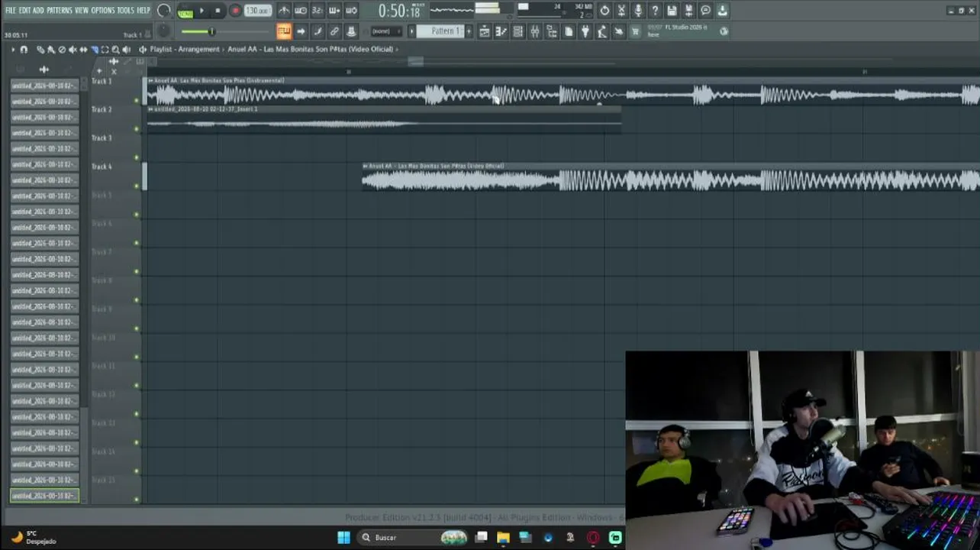Select the playlist Zoom magnifier tool
980x550 pixels.
[x=116, y=50]
